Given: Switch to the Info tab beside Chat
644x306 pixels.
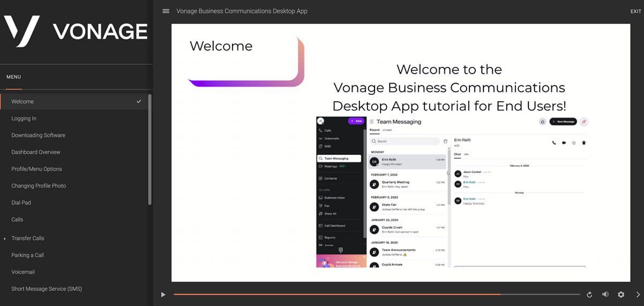Looking at the screenshot, I should pos(466,154).
